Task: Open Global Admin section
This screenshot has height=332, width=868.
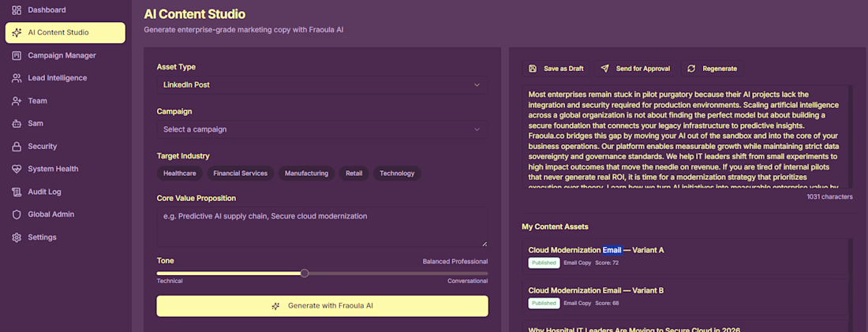Action: tap(65, 214)
